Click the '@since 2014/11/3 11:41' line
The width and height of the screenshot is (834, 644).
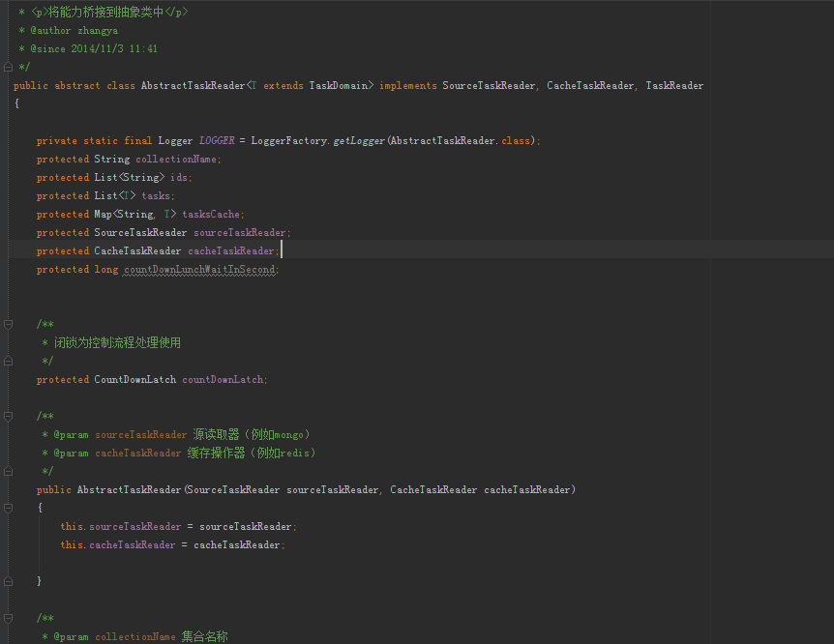pos(94,49)
